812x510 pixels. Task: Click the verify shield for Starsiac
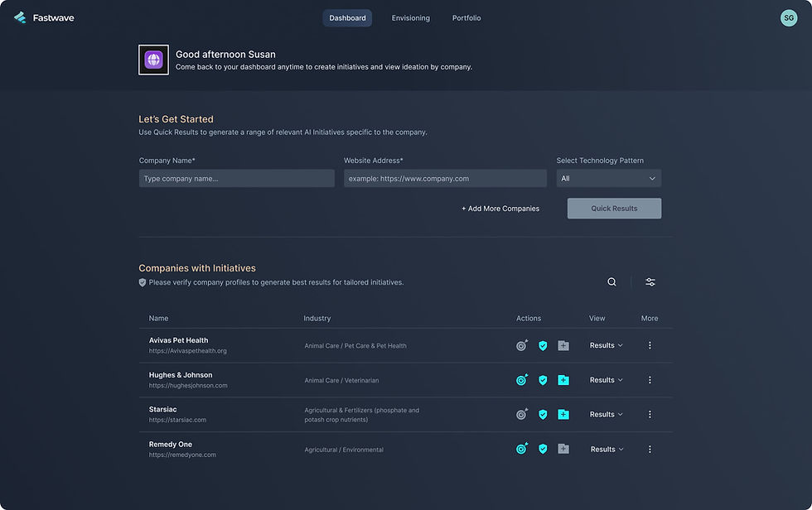pos(543,414)
